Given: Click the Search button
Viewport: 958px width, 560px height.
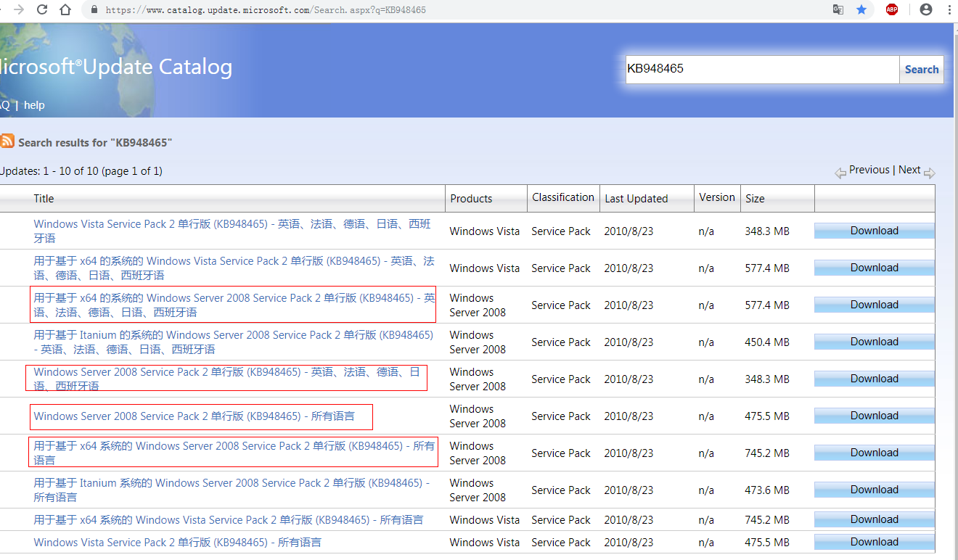Looking at the screenshot, I should pos(922,70).
